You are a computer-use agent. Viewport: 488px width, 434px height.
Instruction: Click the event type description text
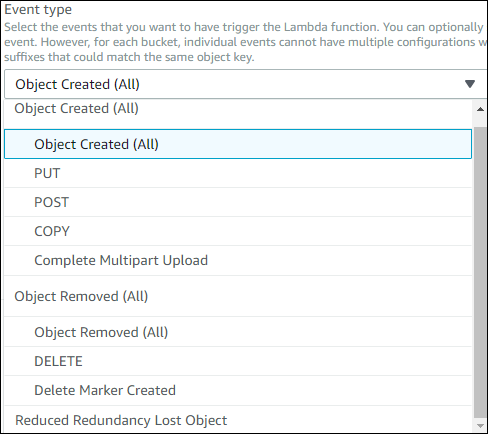245,42
